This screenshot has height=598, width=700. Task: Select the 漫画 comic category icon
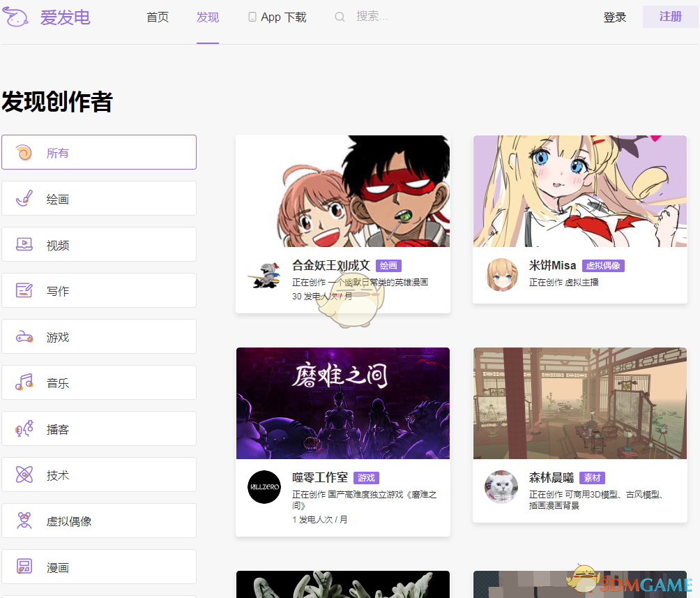click(24, 567)
